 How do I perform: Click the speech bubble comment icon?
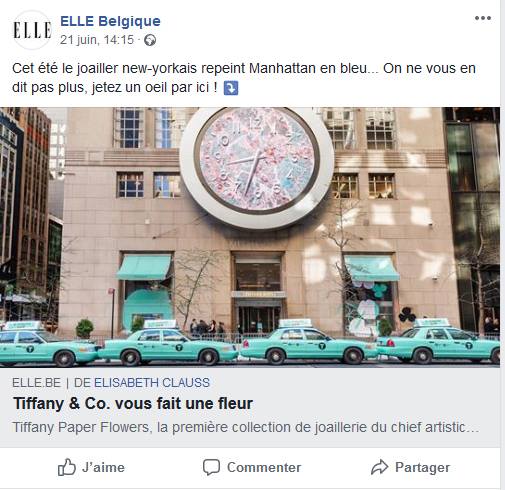tap(211, 467)
